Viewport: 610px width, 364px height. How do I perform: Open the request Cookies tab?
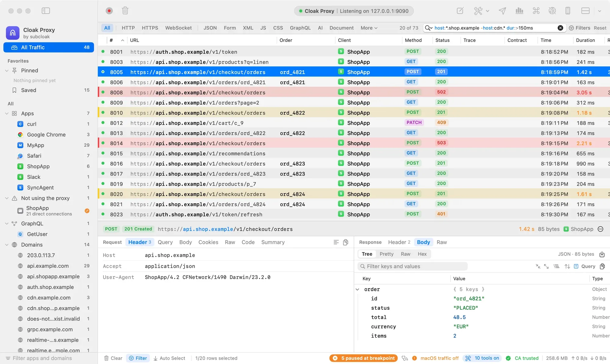tap(208, 242)
